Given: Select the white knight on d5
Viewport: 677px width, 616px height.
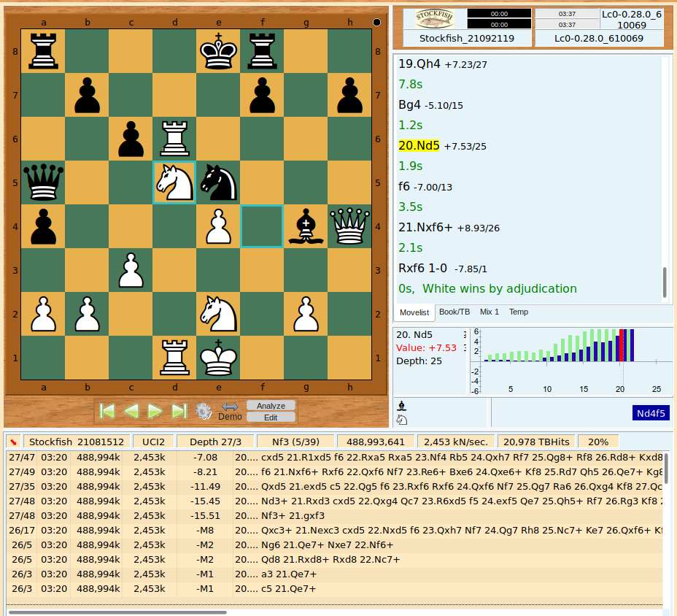Looking at the screenshot, I should point(174,182).
